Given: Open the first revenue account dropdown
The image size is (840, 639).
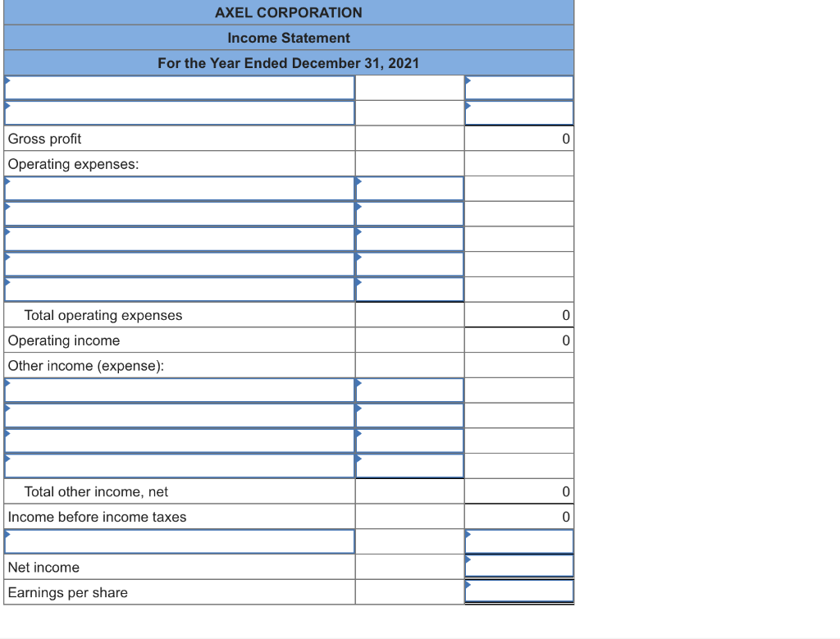Looking at the screenshot, I should click(179, 87).
